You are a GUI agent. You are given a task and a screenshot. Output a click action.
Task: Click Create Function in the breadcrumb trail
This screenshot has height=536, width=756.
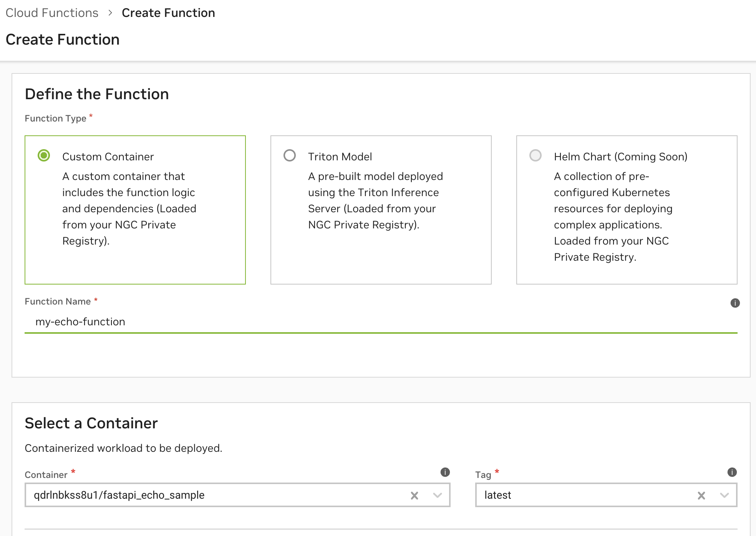(x=168, y=13)
